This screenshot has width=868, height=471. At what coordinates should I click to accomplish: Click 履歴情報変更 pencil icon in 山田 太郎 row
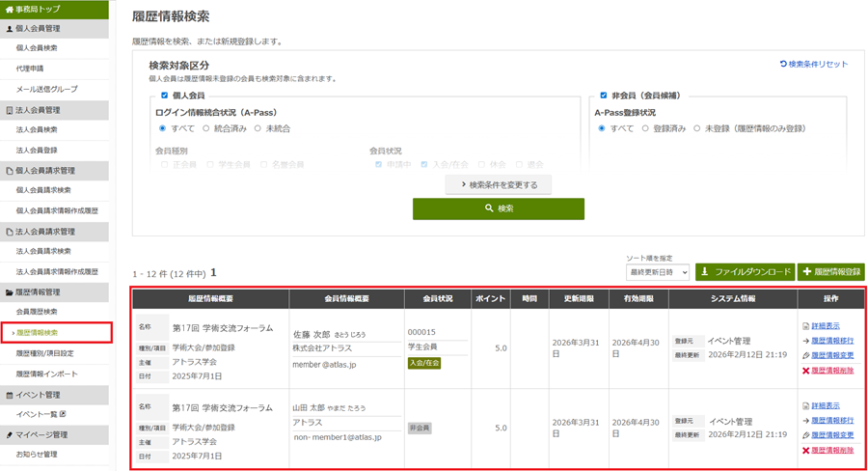point(806,435)
